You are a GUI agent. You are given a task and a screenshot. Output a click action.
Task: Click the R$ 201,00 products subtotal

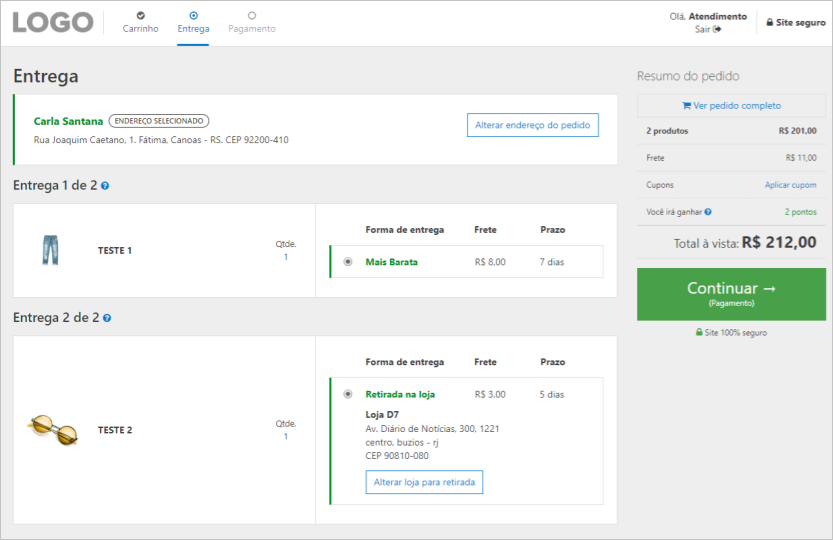click(x=798, y=131)
